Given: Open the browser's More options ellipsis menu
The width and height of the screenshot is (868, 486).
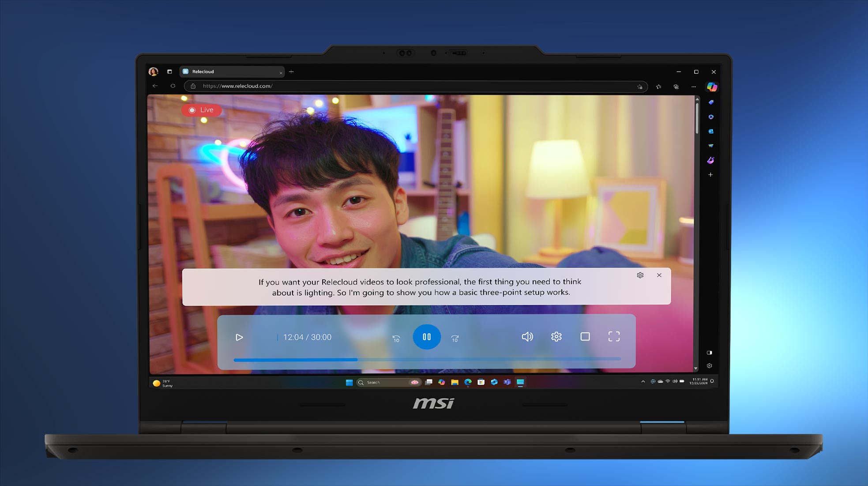Looking at the screenshot, I should click(694, 87).
